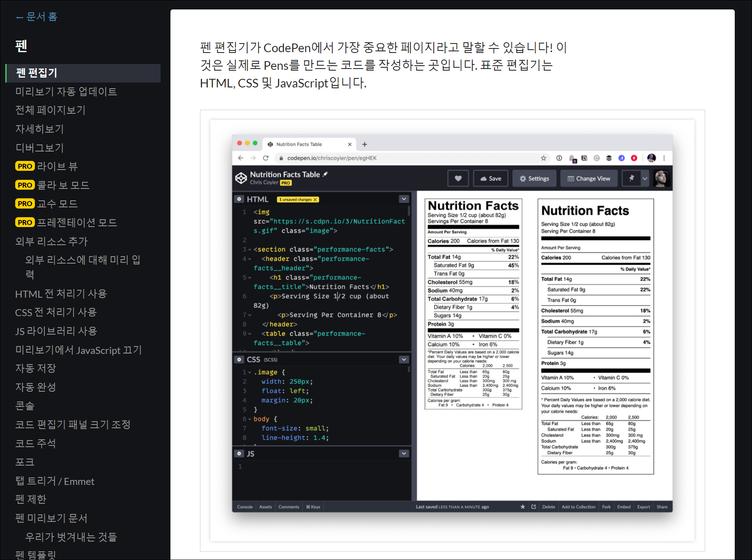Dismiss the '1 unsaved changes' badge X
Viewport: 752px width, 560px height.
click(x=315, y=200)
